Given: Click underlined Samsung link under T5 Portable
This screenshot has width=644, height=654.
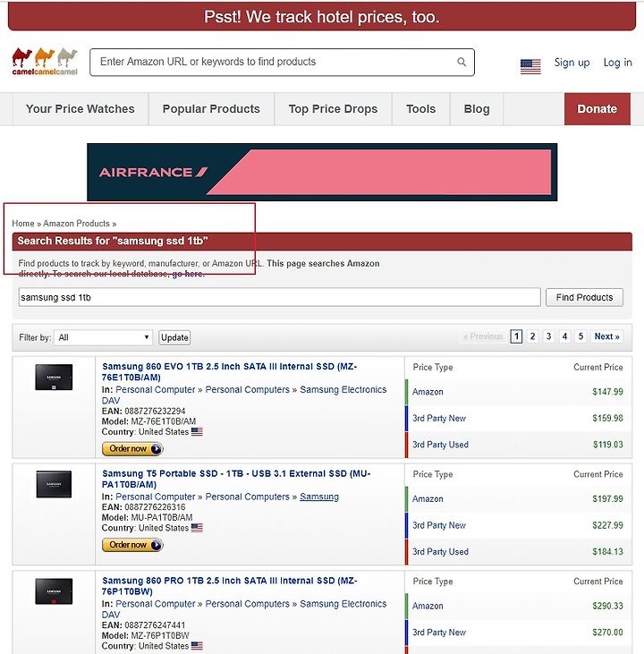Looking at the screenshot, I should point(319,497).
